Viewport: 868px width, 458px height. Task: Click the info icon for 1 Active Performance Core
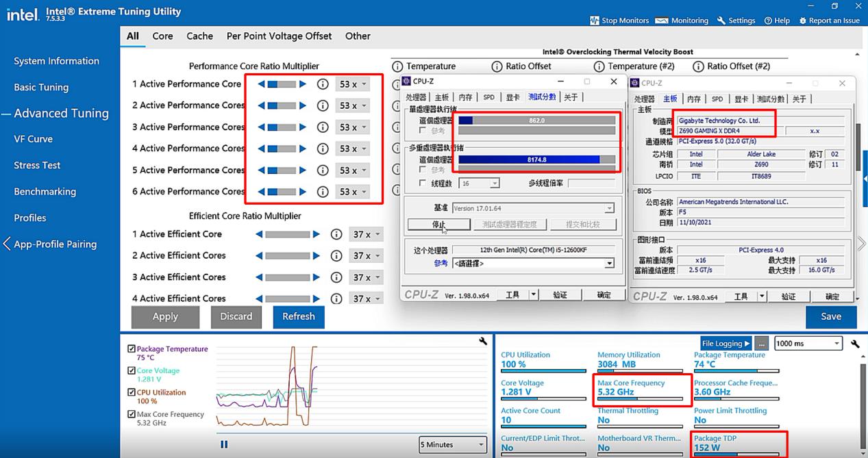pos(323,84)
